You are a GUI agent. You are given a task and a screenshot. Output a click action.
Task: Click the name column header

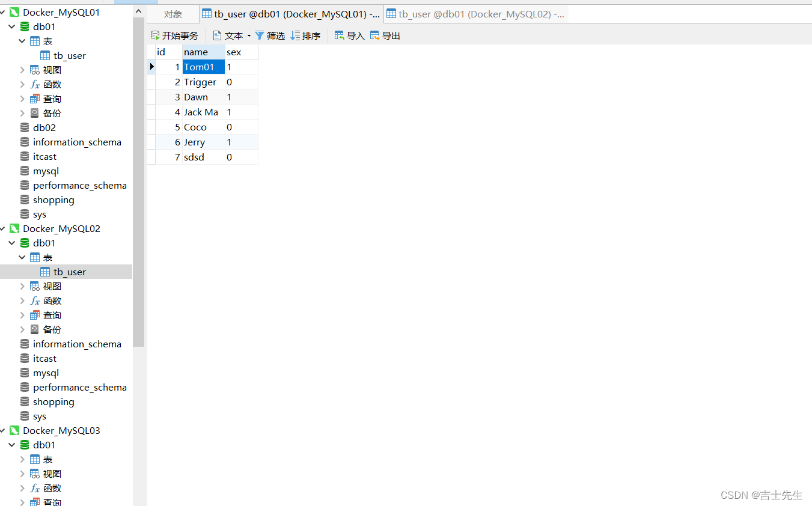point(204,52)
